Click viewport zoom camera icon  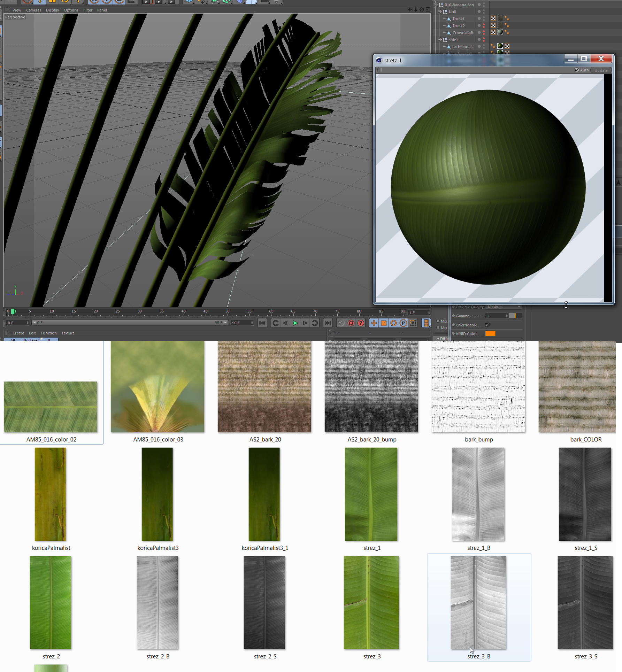(x=416, y=10)
